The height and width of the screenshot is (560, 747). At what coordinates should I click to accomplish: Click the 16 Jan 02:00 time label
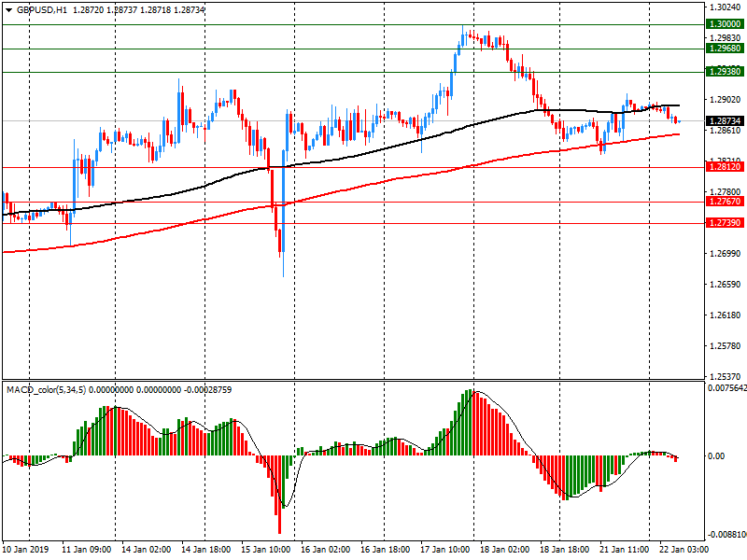coord(326,550)
